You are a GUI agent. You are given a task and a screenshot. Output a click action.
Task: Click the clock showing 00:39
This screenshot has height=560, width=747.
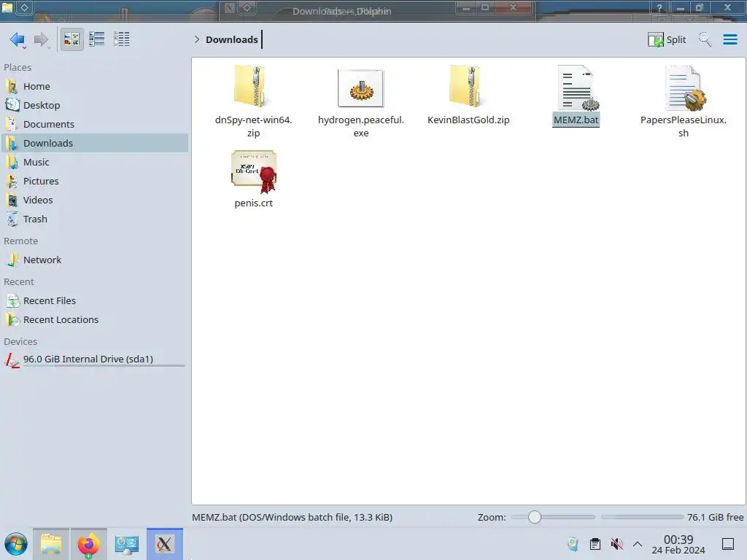pos(678,544)
